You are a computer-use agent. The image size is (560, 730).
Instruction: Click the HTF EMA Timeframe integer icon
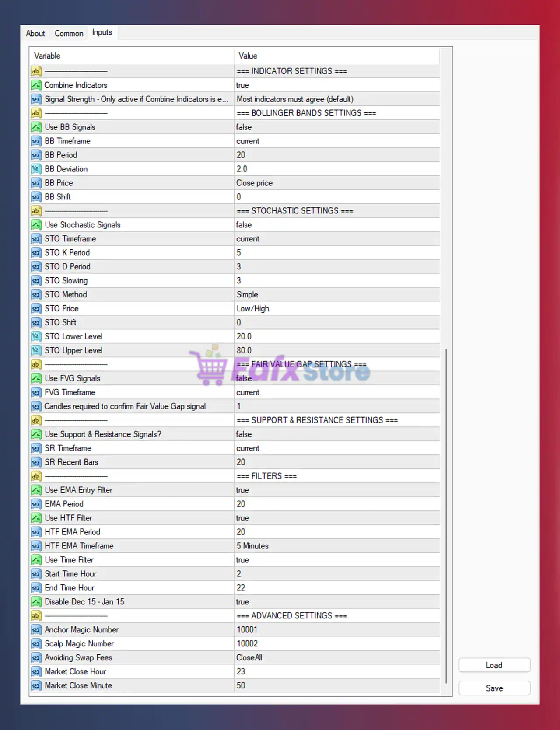pyautogui.click(x=36, y=546)
